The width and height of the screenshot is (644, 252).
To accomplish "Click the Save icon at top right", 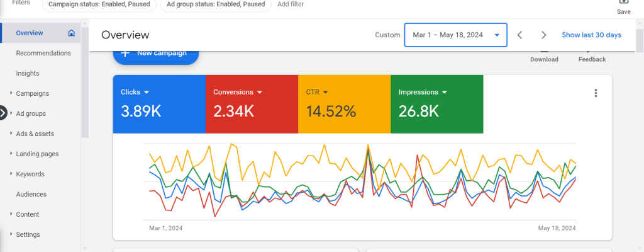I will click(x=623, y=3).
